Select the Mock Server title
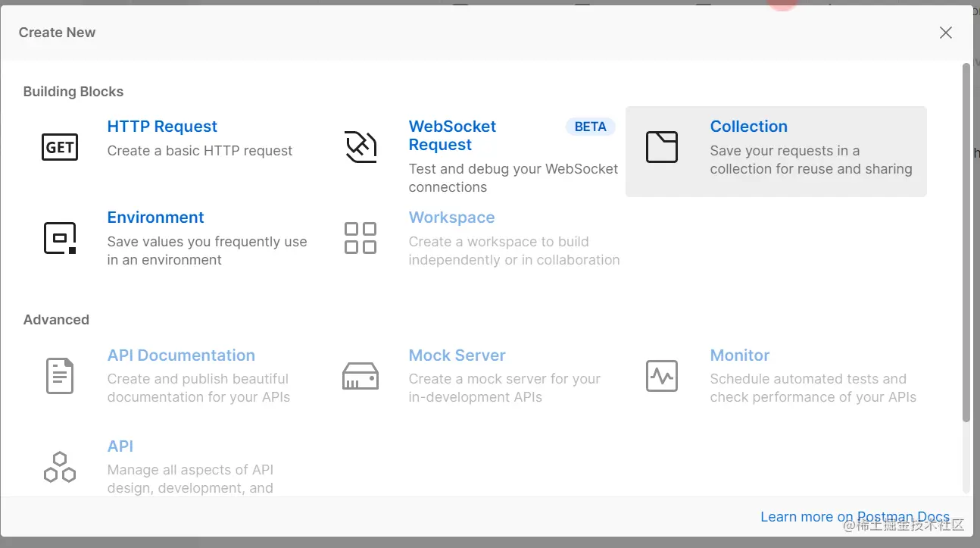This screenshot has height=548, width=980. 457,355
